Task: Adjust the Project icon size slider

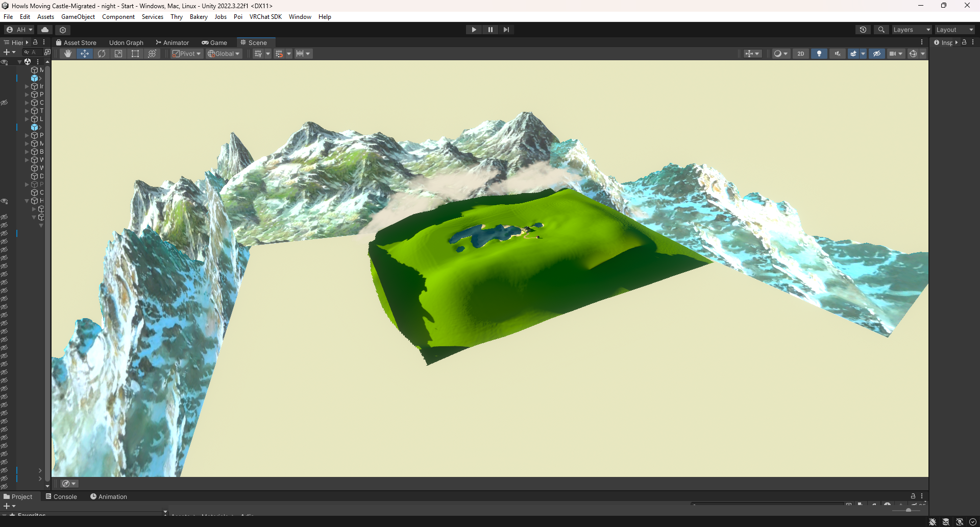Action: pyautogui.click(x=909, y=510)
